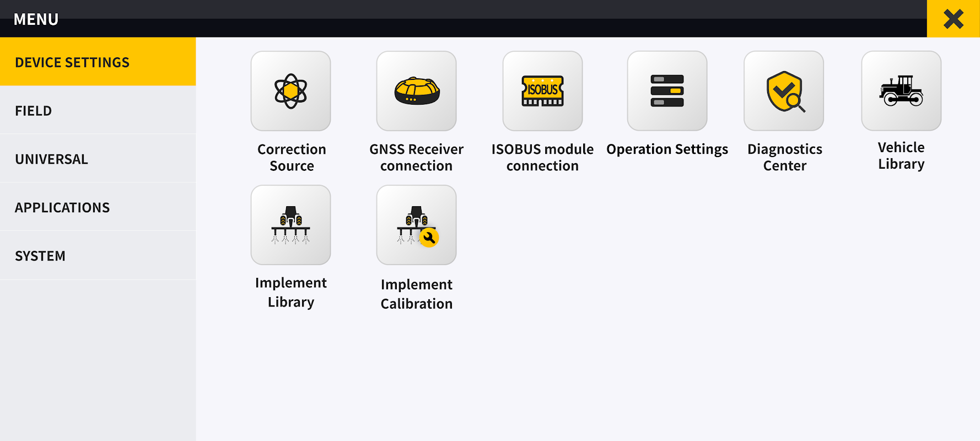The width and height of the screenshot is (980, 441).
Task: Open the ISOBUS module connection icon
Action: click(x=542, y=91)
